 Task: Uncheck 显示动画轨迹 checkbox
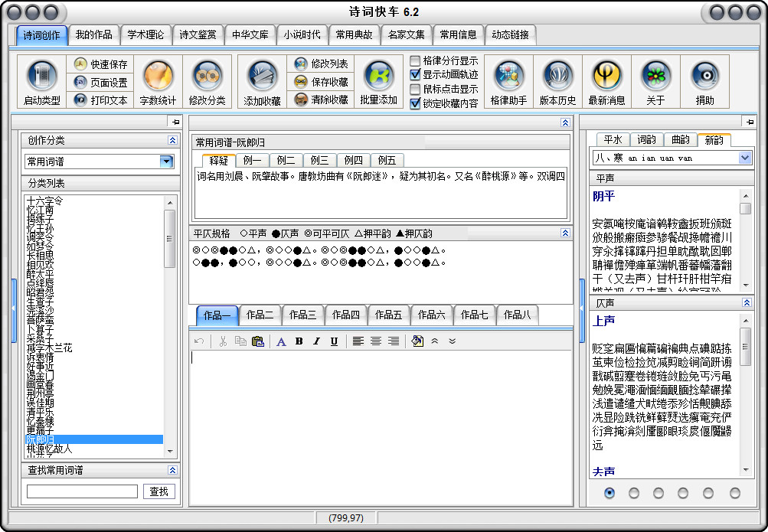tap(415, 74)
